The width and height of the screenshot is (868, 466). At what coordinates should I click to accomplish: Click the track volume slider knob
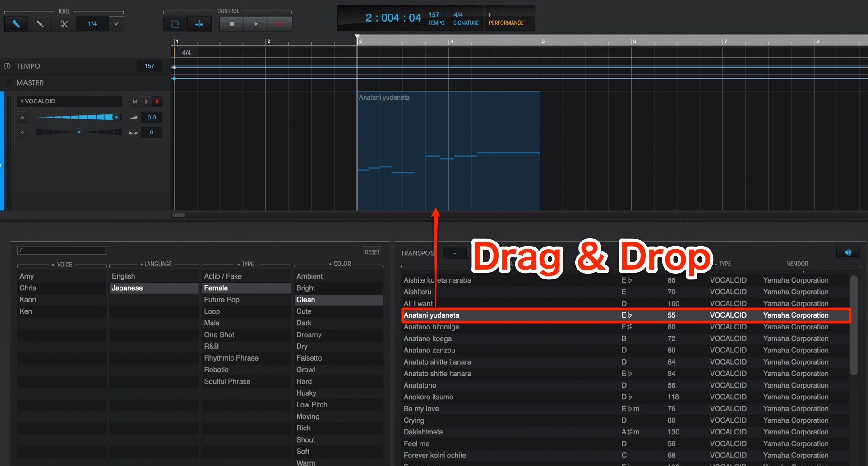pos(116,117)
